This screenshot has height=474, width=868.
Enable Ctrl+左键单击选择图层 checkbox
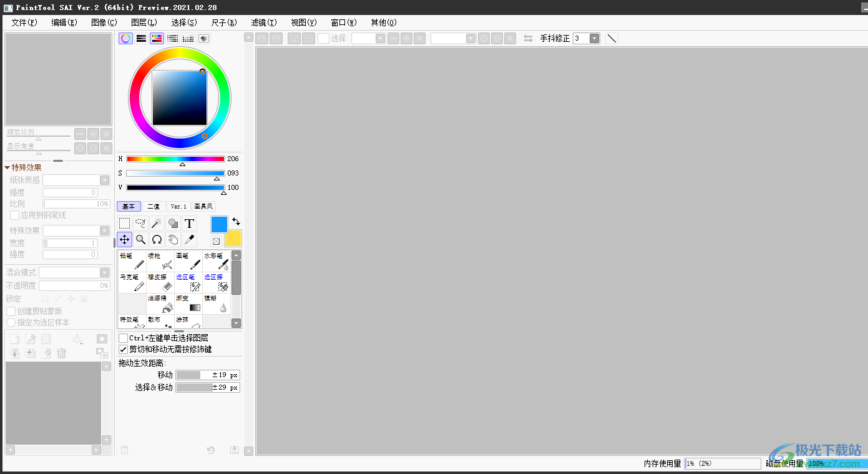coord(123,338)
